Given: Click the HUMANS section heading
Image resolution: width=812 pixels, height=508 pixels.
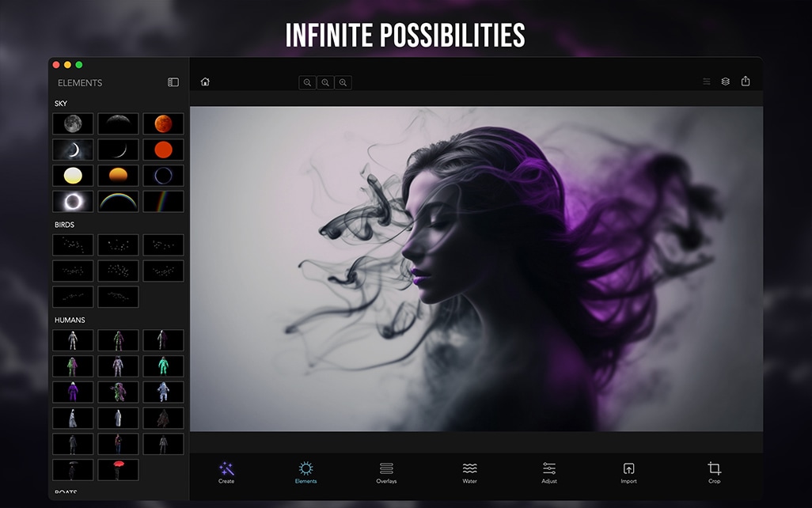Looking at the screenshot, I should pos(70,320).
